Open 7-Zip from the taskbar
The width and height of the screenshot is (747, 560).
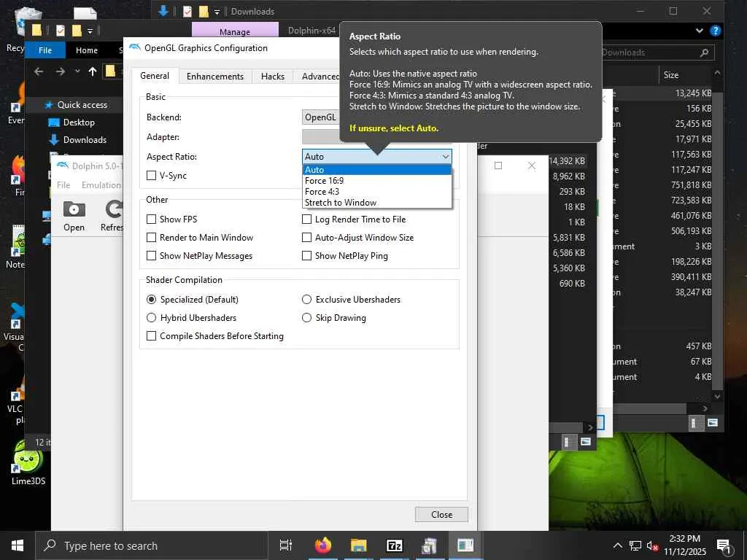coord(395,545)
